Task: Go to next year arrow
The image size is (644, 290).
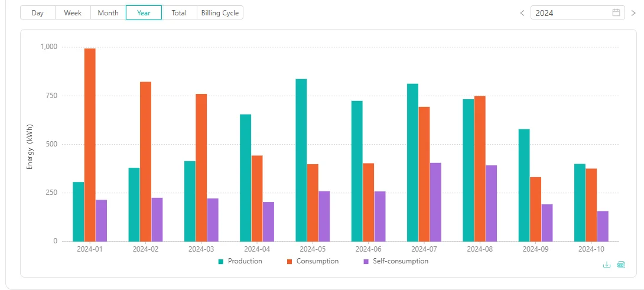Action: pyautogui.click(x=633, y=13)
